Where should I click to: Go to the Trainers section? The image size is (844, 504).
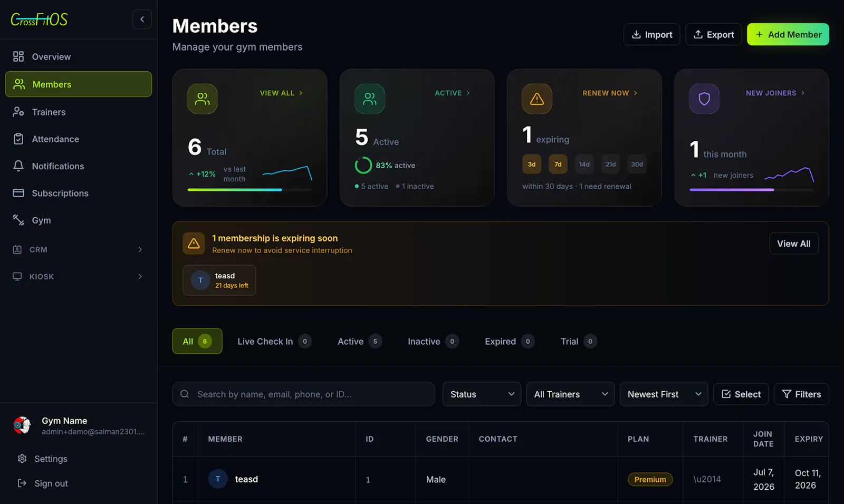[x=79, y=112]
